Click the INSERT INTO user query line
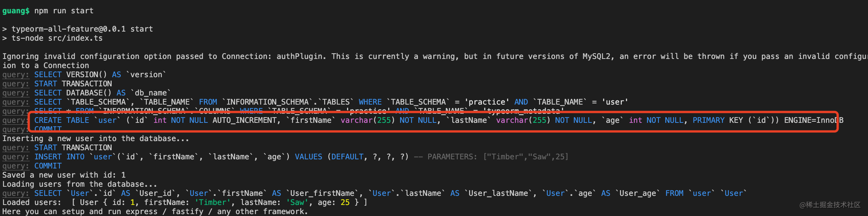 pyautogui.click(x=285, y=157)
